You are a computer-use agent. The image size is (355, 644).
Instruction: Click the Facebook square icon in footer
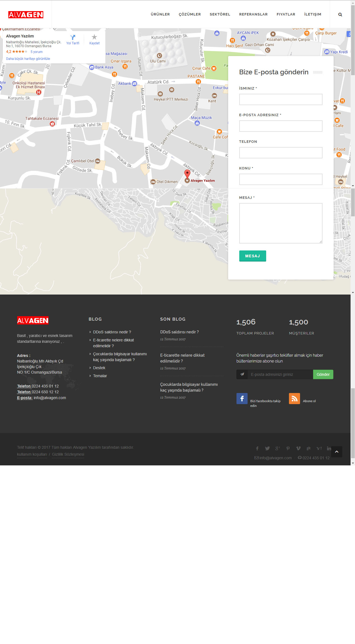point(242,399)
